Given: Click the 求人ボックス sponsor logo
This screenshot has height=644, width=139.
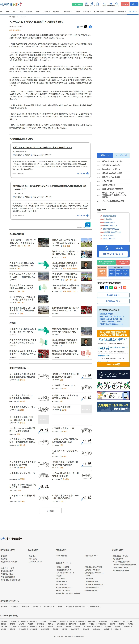Looking at the screenshot, I should pos(88,225).
